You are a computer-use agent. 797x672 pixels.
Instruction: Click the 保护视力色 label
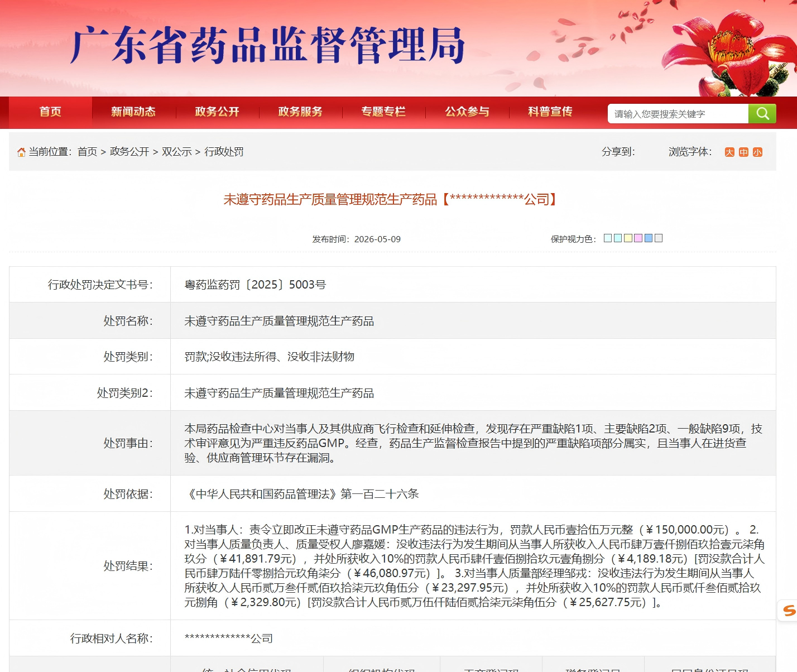point(573,239)
